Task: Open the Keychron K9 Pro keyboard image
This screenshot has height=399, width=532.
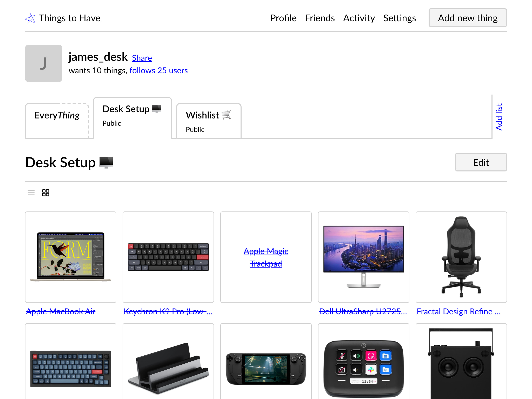Action: (168, 257)
